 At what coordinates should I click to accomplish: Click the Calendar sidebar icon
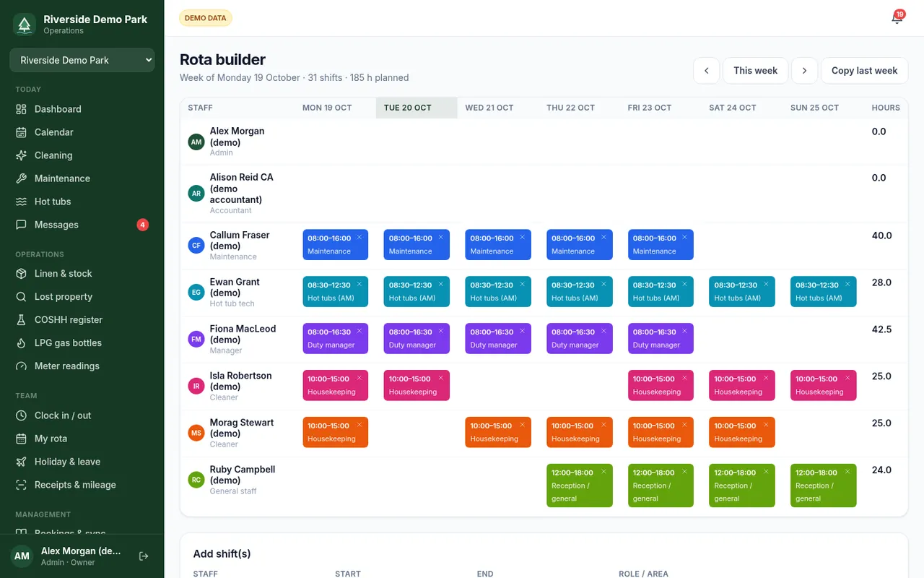(x=21, y=132)
